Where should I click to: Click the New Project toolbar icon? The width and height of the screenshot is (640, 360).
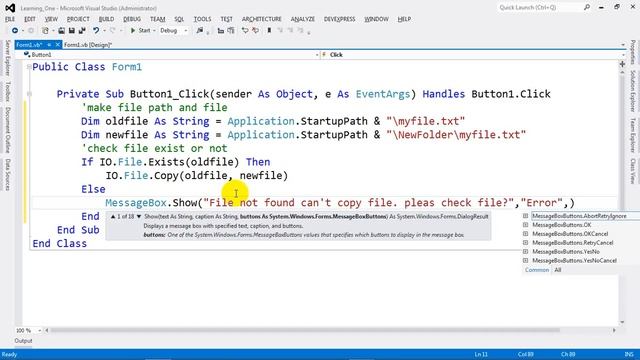(x=45, y=31)
